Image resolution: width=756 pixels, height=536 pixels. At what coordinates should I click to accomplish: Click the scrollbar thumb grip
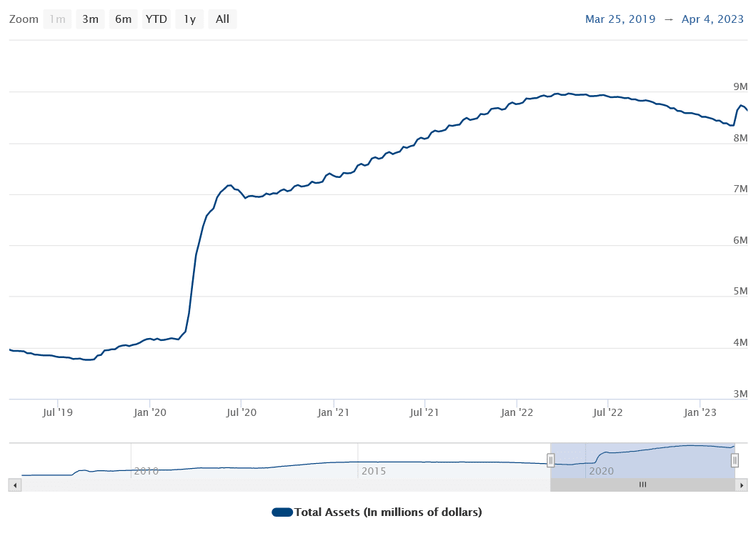[642, 485]
